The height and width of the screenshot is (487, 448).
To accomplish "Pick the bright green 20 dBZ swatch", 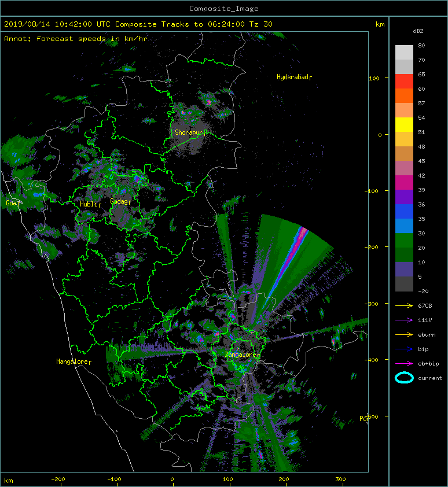I will point(404,240).
